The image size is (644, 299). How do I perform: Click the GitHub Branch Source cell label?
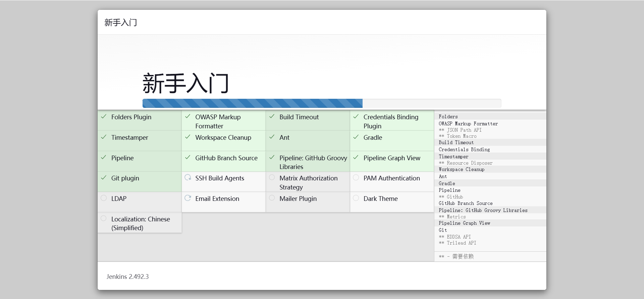click(226, 158)
